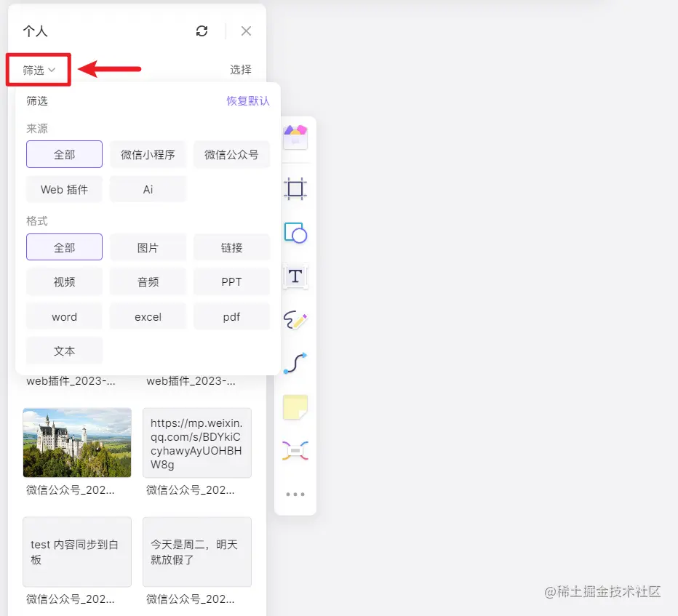Filter format by word
The width and height of the screenshot is (678, 616).
click(64, 316)
